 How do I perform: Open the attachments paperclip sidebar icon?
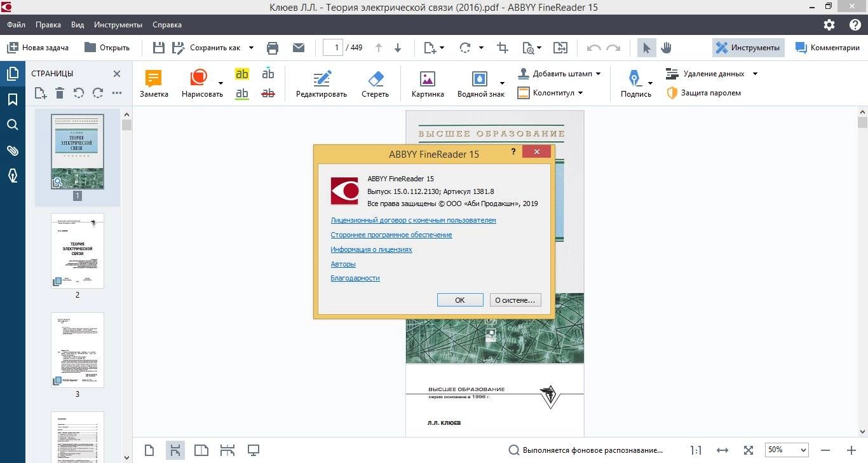click(13, 150)
